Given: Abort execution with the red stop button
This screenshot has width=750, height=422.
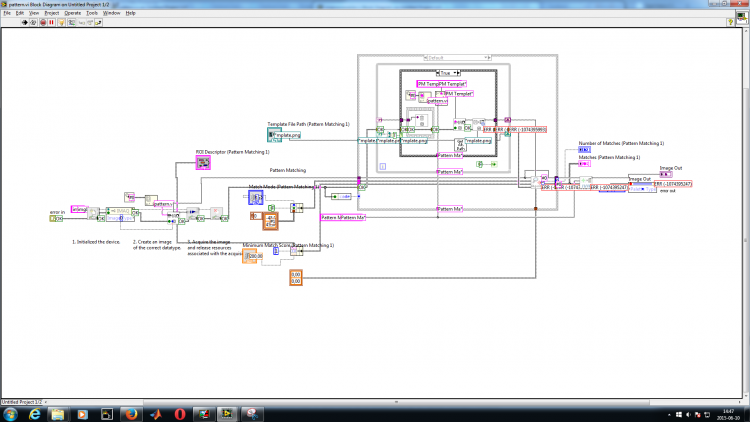Looking at the screenshot, I should [43, 22].
